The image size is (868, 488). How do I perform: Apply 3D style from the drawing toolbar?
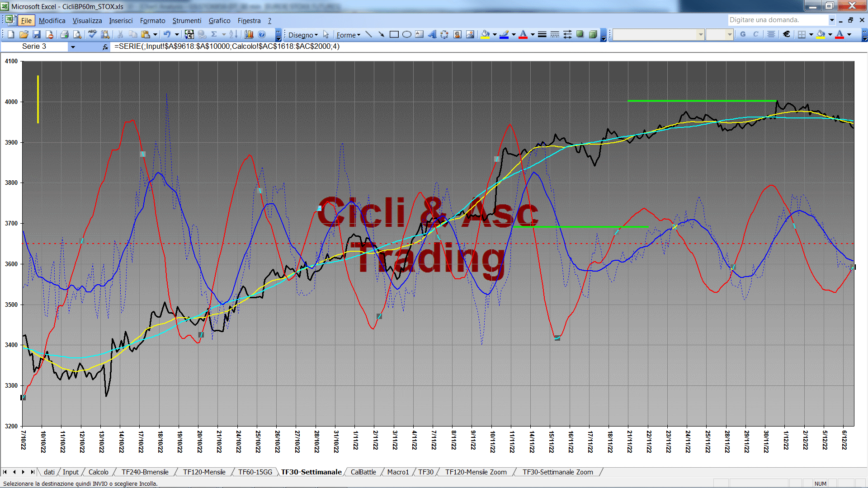pos(593,34)
